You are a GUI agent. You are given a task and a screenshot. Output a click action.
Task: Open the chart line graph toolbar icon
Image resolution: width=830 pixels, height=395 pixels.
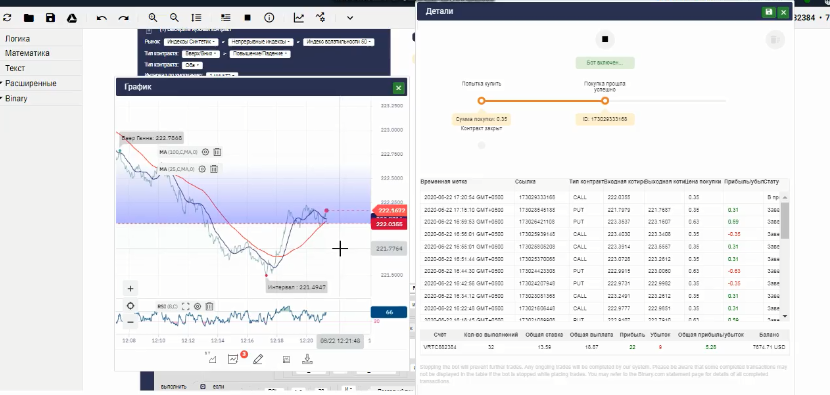point(299,17)
